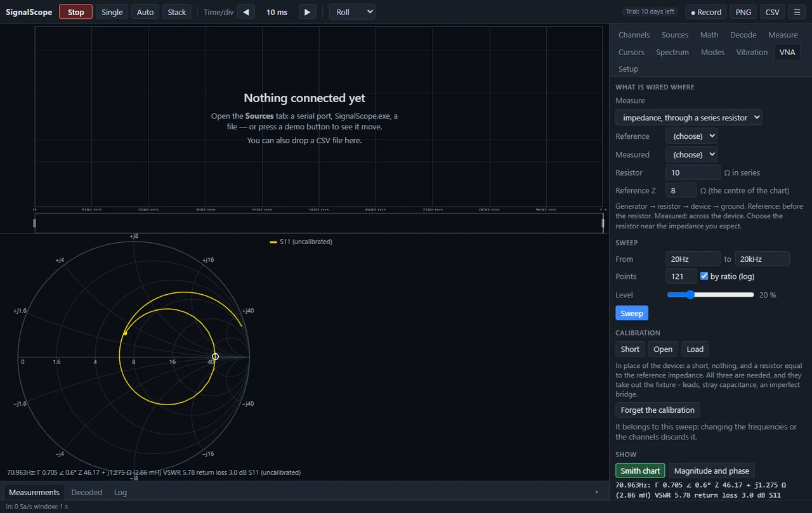Click the Resistor value field
812x513 pixels.
coord(693,172)
